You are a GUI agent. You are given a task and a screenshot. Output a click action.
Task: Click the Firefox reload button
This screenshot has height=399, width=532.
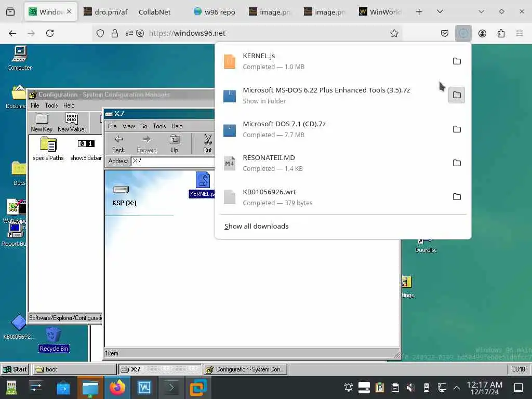[50, 33]
